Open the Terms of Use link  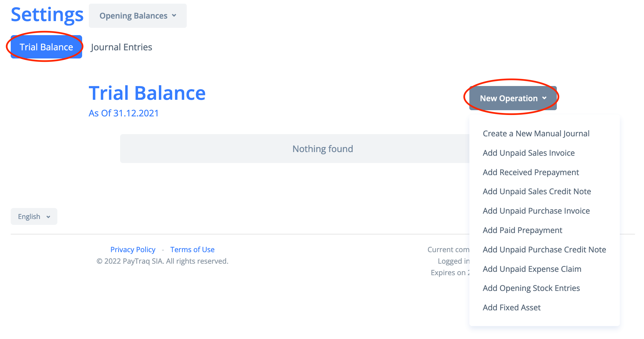tap(192, 250)
